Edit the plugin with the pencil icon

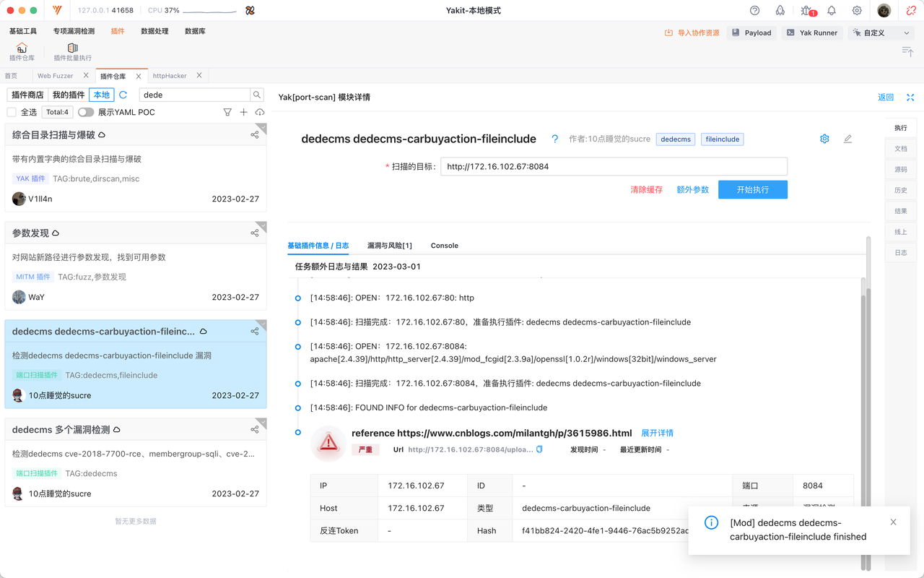pyautogui.click(x=847, y=139)
